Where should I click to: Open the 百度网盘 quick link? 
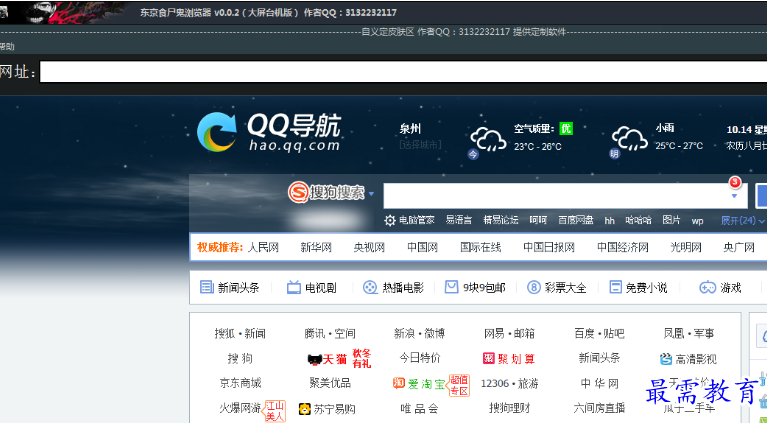tap(576, 220)
